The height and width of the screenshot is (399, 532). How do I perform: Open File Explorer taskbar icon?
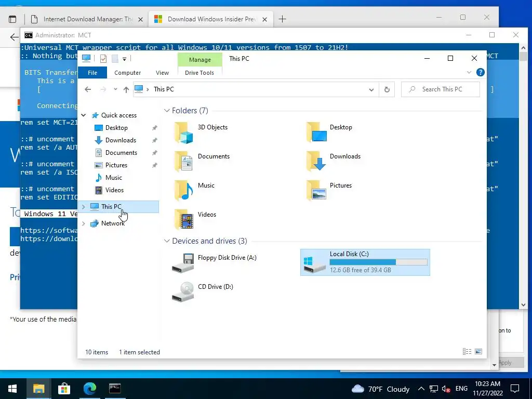point(38,389)
